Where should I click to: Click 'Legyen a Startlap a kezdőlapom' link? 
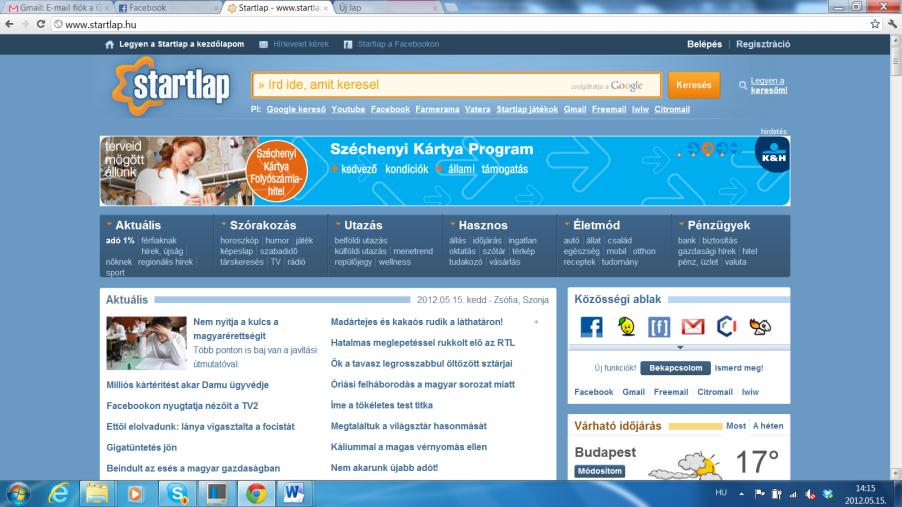[181, 44]
